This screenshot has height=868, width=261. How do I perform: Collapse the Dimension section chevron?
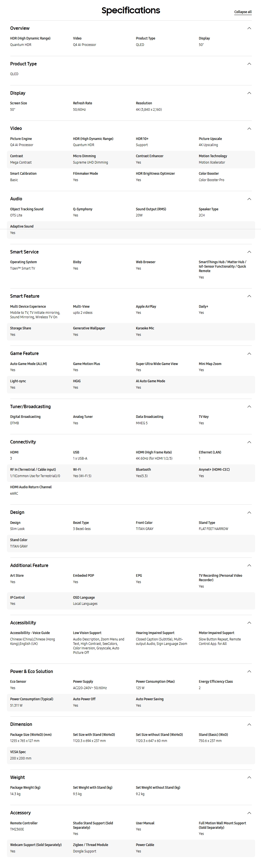(x=249, y=724)
